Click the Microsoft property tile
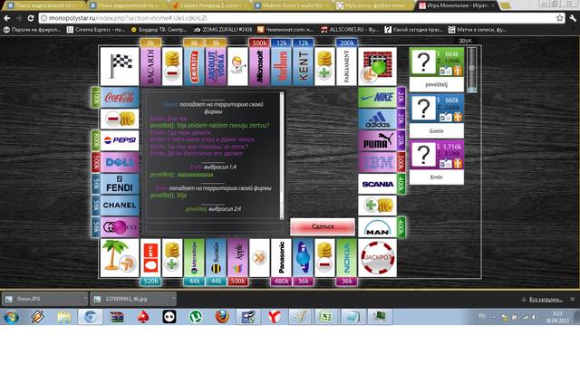Image resolution: width=580 pixels, height=392 pixels. tap(259, 66)
